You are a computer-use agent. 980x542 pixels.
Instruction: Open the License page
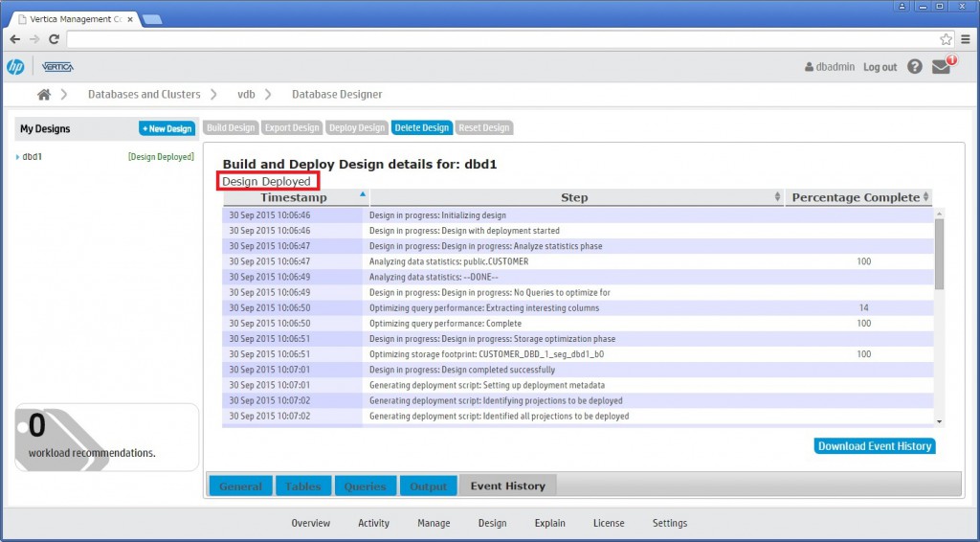point(609,523)
